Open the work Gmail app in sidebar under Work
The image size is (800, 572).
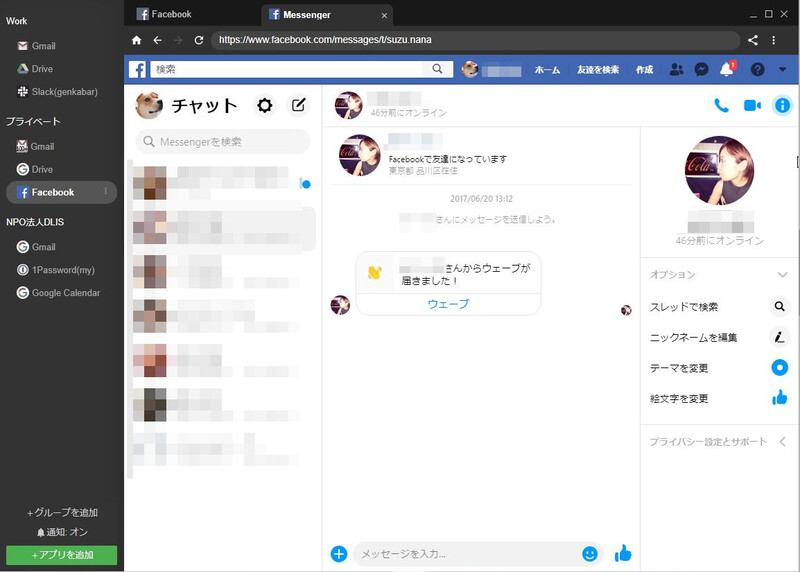click(x=37, y=46)
